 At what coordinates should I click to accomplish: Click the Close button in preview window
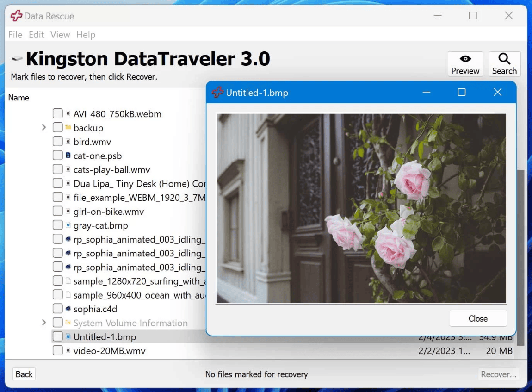[478, 318]
